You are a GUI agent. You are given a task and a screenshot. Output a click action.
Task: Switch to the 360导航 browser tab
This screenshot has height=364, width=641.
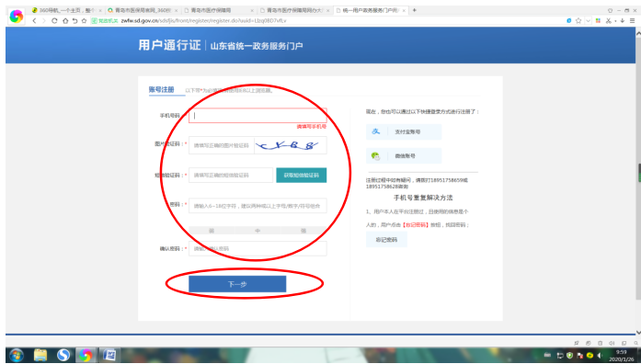click(66, 10)
